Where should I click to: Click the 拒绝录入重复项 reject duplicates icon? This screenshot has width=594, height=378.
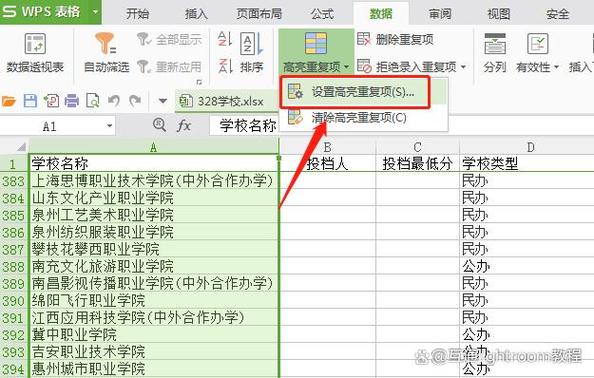point(364,66)
